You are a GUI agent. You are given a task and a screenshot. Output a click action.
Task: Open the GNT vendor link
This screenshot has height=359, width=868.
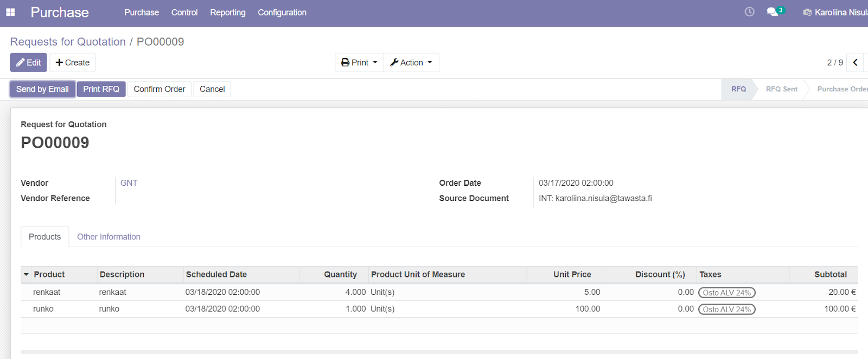[x=129, y=183]
